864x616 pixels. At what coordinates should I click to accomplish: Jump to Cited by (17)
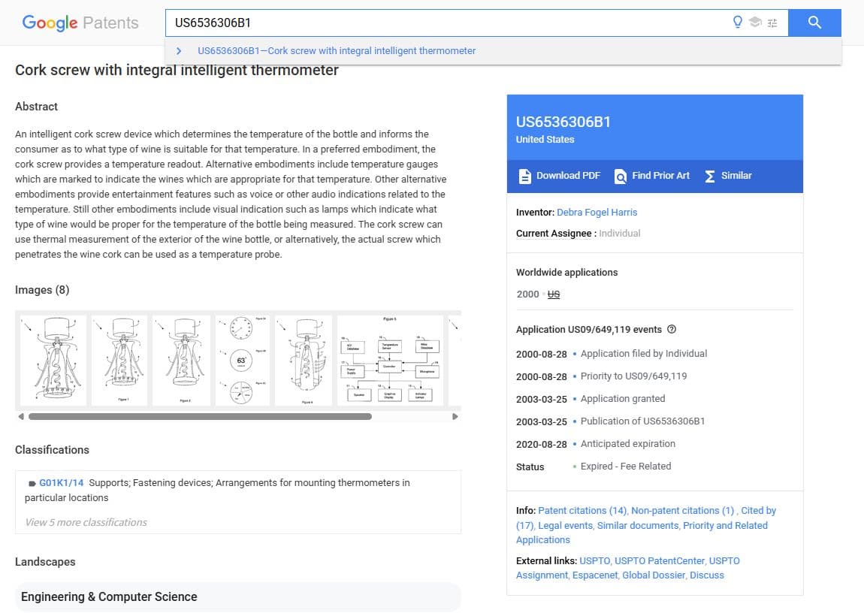coord(758,510)
